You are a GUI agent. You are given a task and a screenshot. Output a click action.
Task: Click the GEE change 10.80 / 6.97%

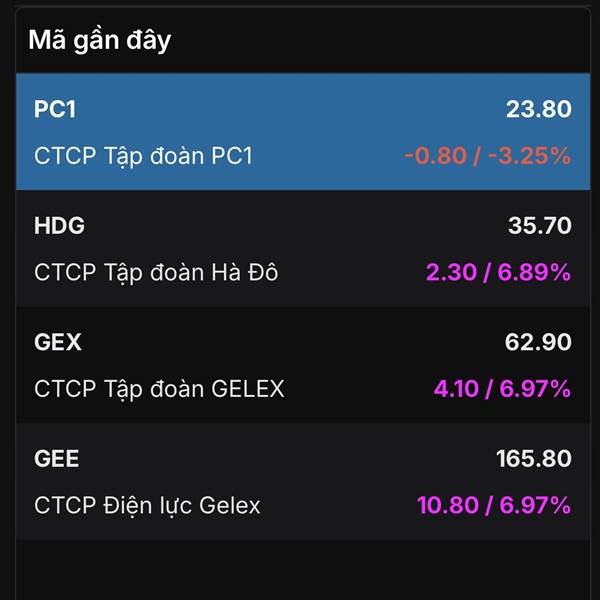(x=493, y=506)
